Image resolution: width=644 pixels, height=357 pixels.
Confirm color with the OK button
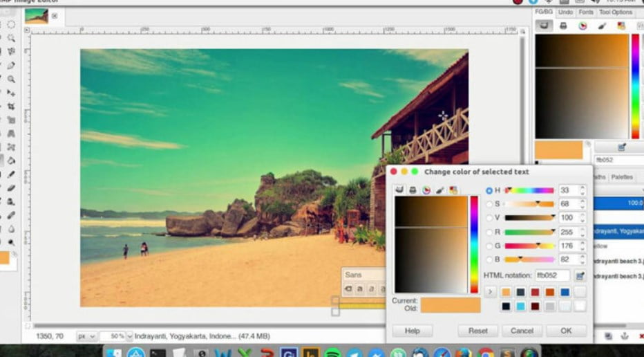pos(566,331)
